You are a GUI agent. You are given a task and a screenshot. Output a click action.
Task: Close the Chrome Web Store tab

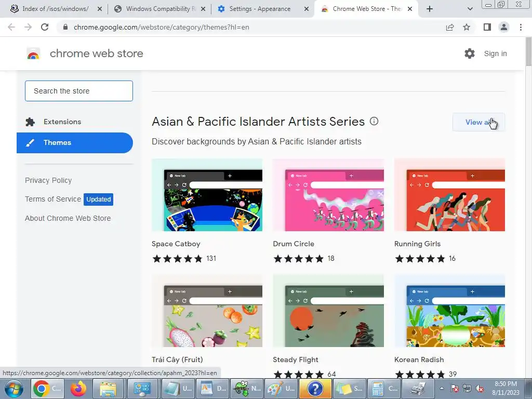[x=410, y=9]
